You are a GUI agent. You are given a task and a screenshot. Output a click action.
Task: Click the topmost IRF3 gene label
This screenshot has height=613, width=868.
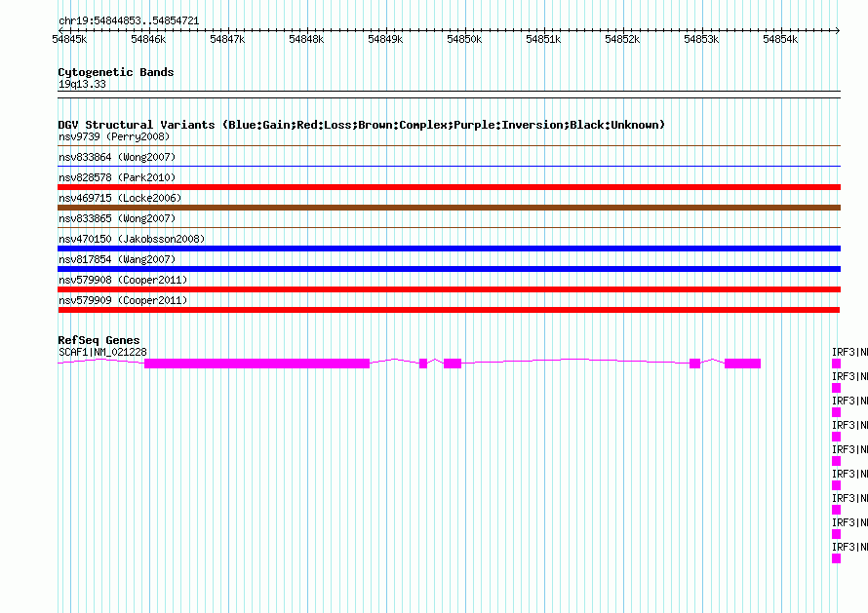point(849,352)
